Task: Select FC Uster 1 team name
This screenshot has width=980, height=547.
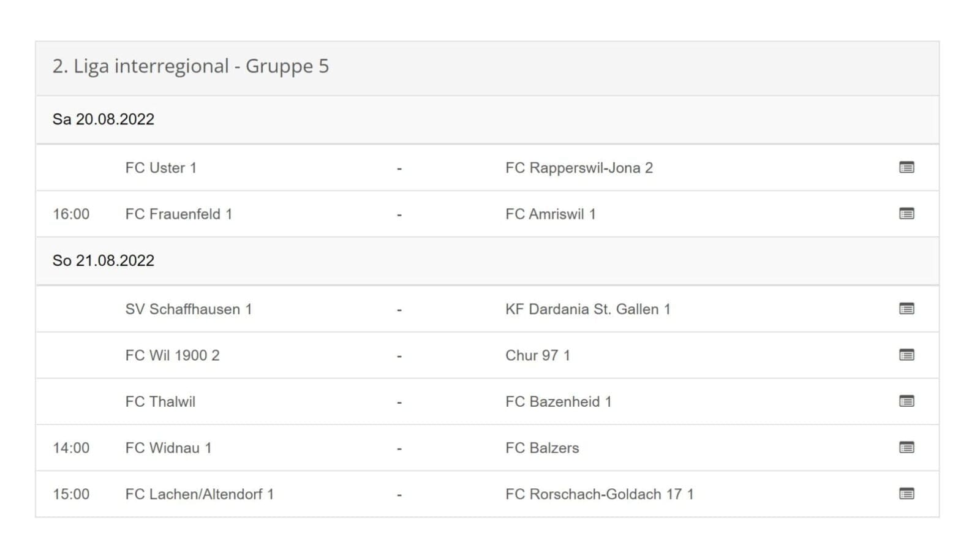Action: coord(160,168)
